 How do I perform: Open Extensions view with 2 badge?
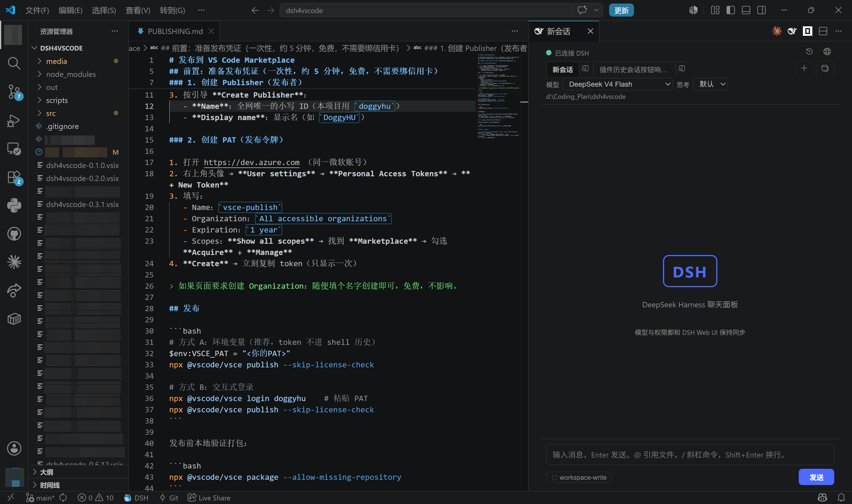[14, 177]
